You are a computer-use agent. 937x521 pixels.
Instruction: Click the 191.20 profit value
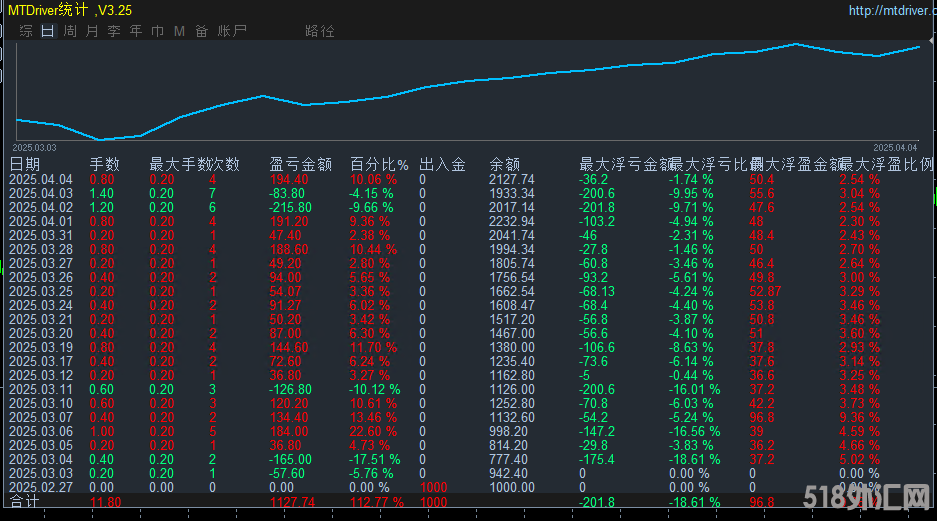coord(289,222)
